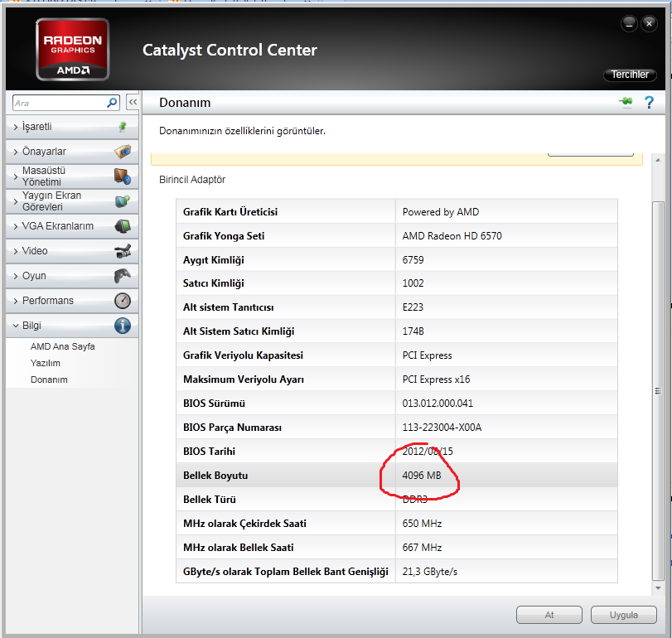Screen dimensions: 672x638
Task: Click the green pin icon beside İşaretli
Action: coord(123,127)
